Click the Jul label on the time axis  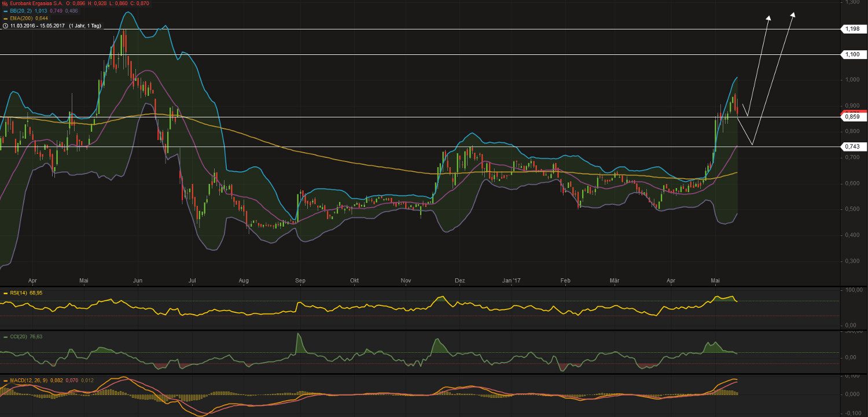tap(192, 281)
